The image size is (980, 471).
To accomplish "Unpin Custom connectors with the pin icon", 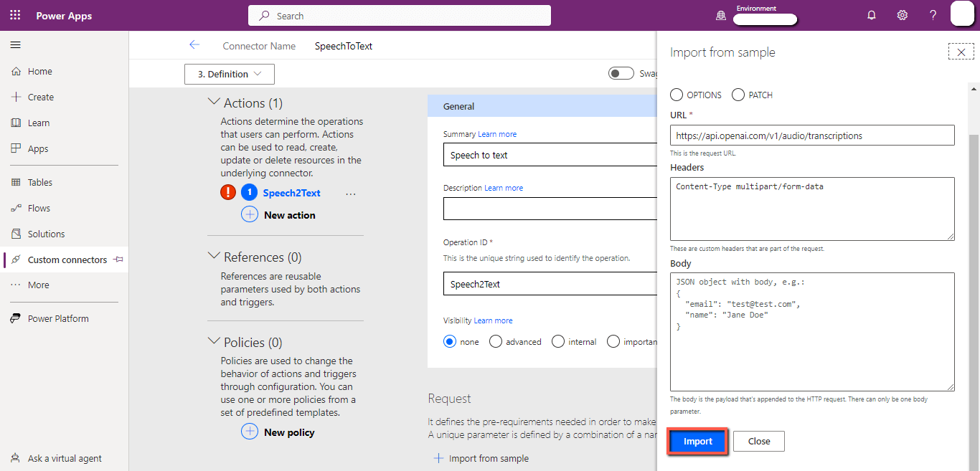I will 118,260.
